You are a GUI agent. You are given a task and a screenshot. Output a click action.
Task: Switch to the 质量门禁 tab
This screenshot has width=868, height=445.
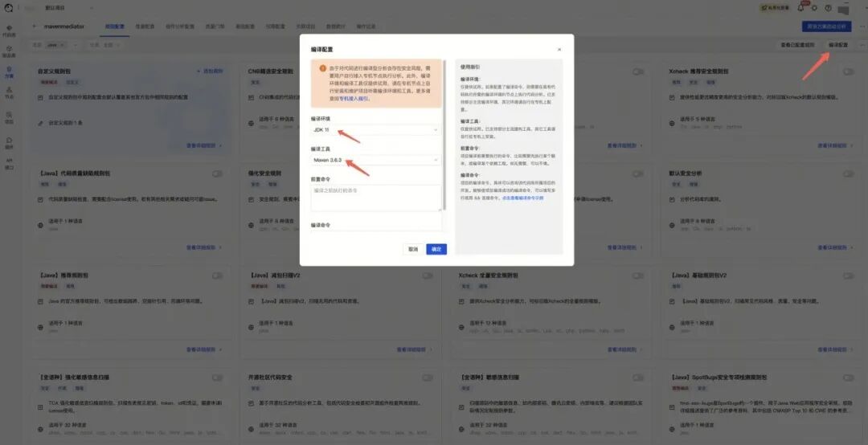pos(215,26)
